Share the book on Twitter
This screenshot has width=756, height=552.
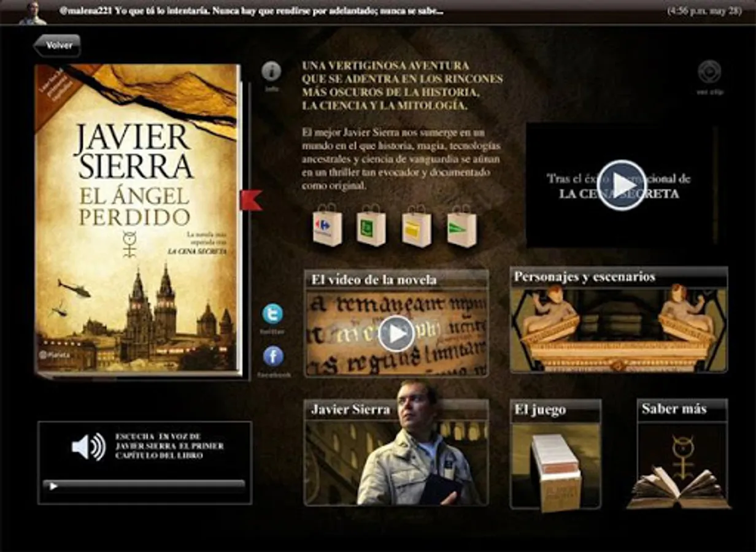coord(272,314)
